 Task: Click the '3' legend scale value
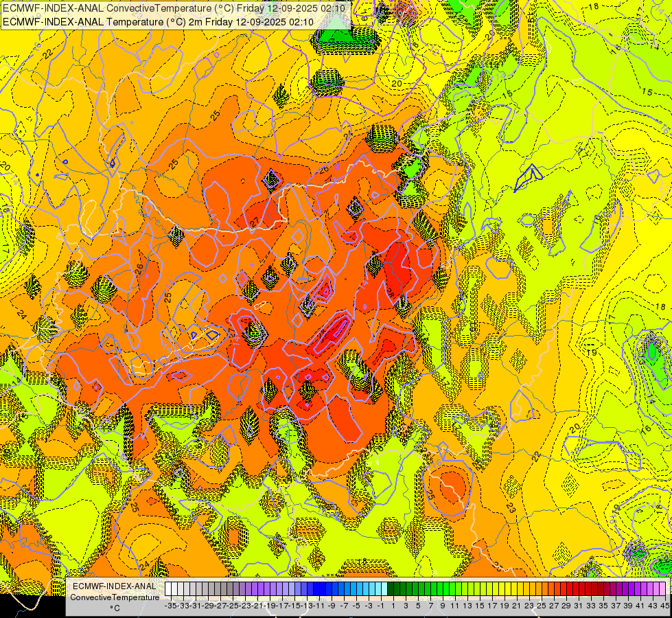click(406, 606)
